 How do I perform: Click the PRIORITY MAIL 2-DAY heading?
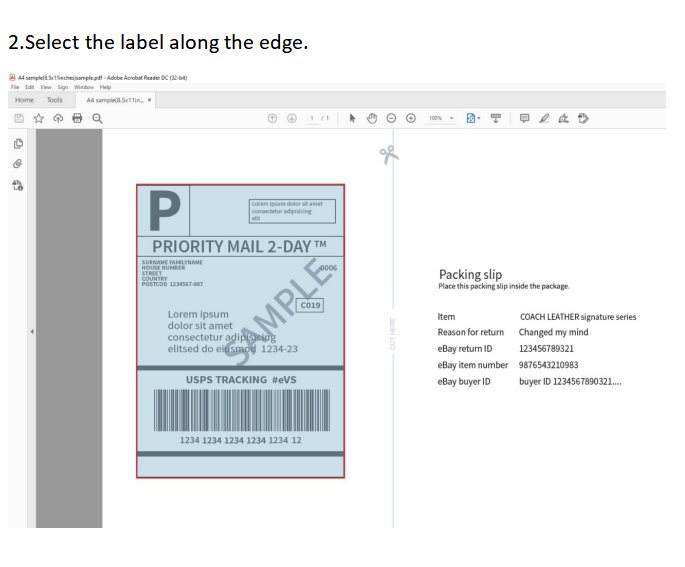point(239,247)
